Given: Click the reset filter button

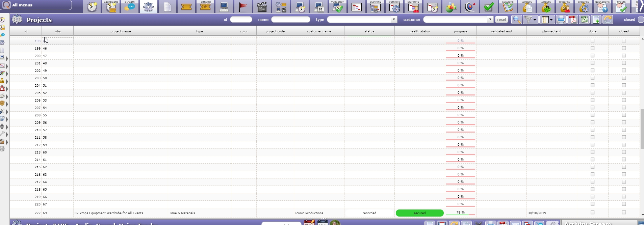Looking at the screenshot, I should 501,20.
